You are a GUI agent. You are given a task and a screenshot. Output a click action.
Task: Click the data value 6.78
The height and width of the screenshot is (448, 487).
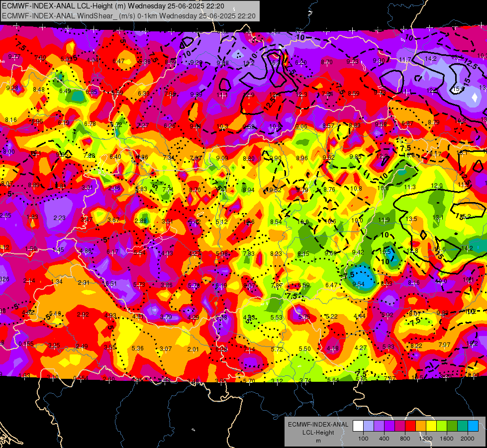click(90, 124)
